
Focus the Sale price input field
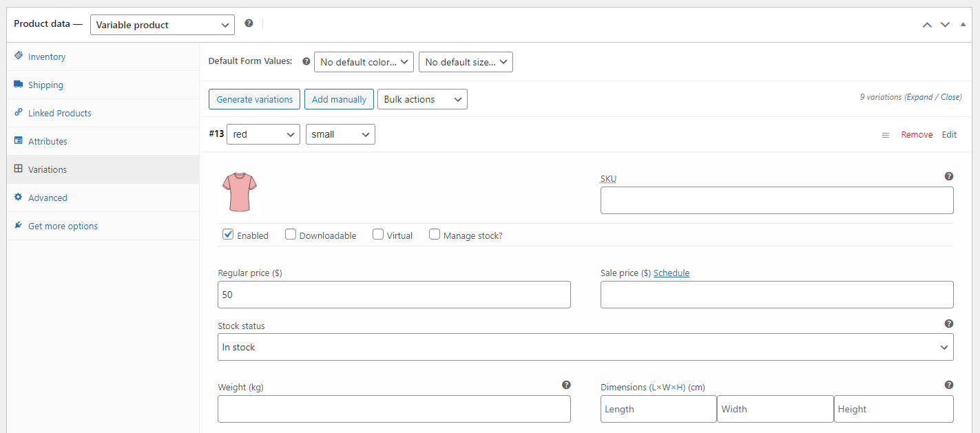click(777, 295)
